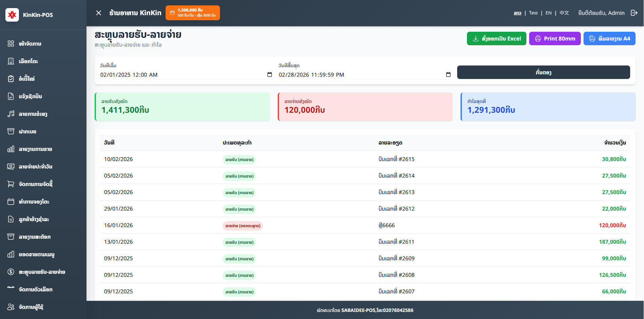
Task: Open the start date calendar picker
Action: click(269, 75)
